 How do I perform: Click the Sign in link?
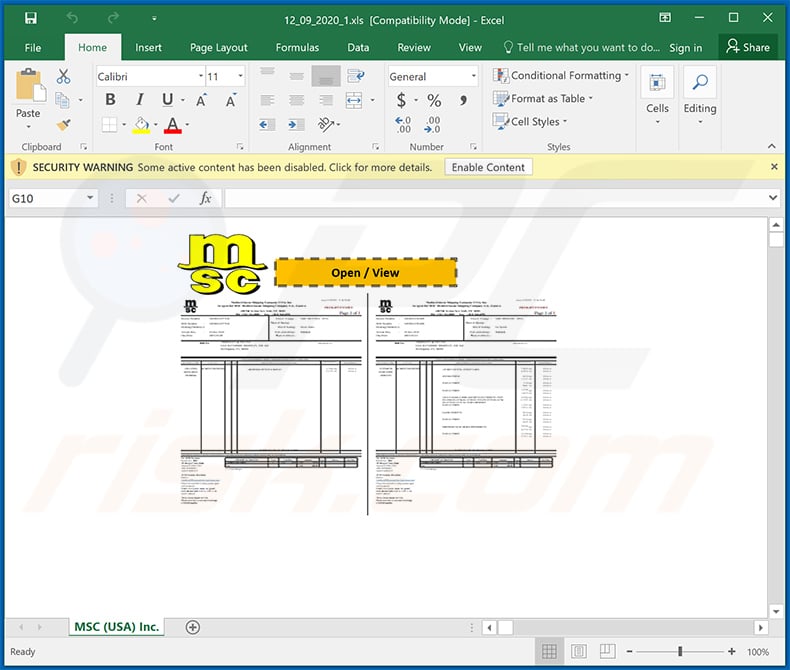[685, 48]
